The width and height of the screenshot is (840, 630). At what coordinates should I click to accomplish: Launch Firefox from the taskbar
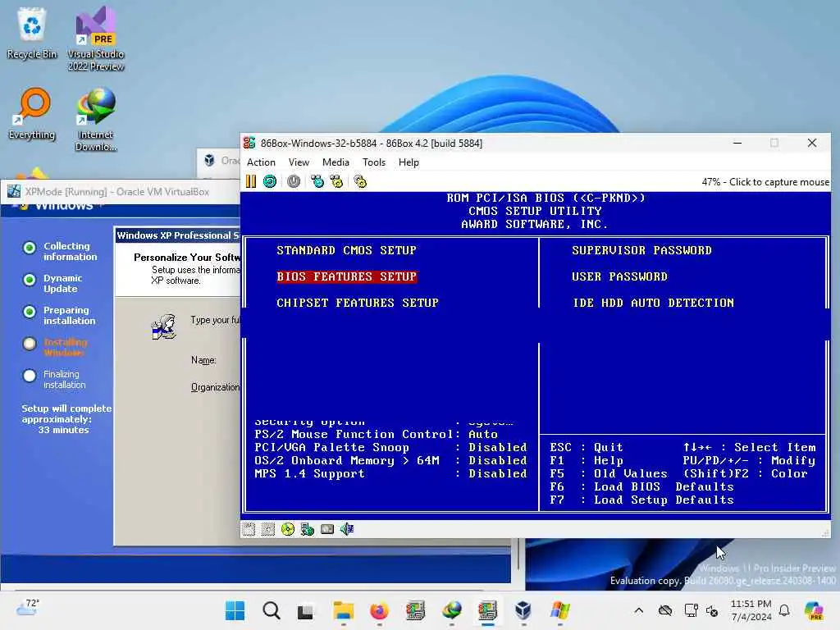(379, 610)
